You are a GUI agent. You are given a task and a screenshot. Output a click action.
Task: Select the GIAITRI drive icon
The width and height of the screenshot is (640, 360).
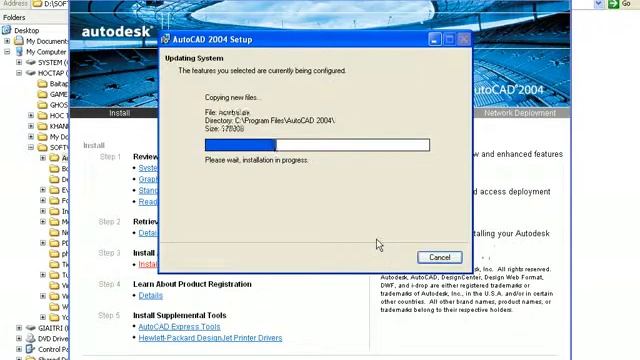coord(31,328)
